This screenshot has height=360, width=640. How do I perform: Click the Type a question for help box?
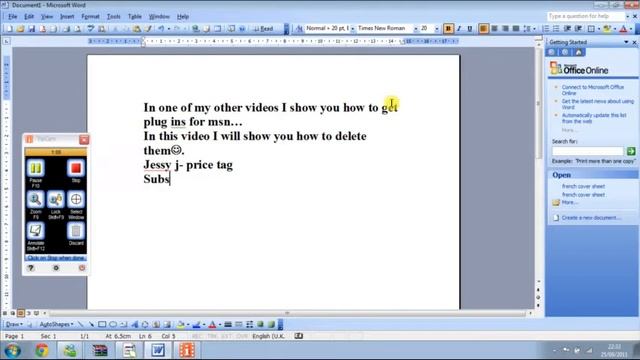click(x=586, y=16)
